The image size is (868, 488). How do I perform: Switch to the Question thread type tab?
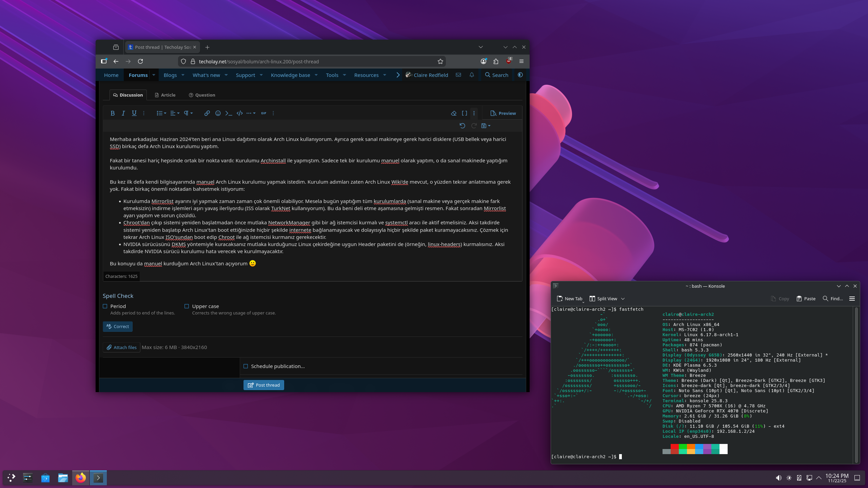pos(202,95)
